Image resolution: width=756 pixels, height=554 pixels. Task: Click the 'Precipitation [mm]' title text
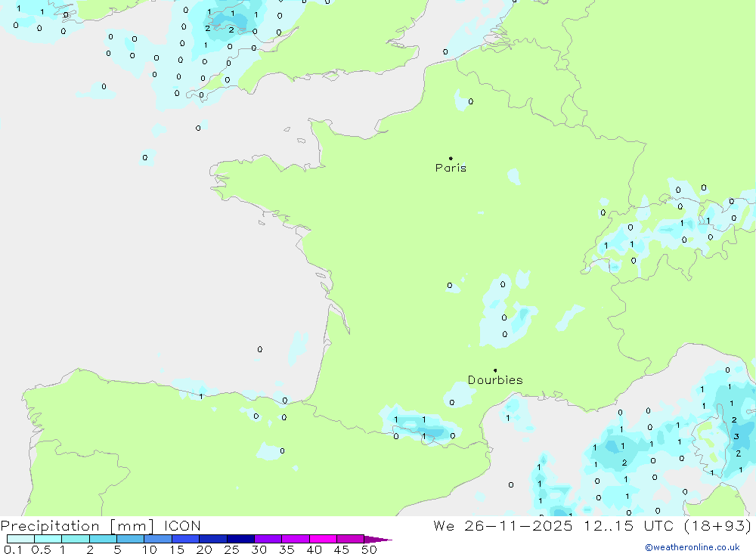(77, 525)
